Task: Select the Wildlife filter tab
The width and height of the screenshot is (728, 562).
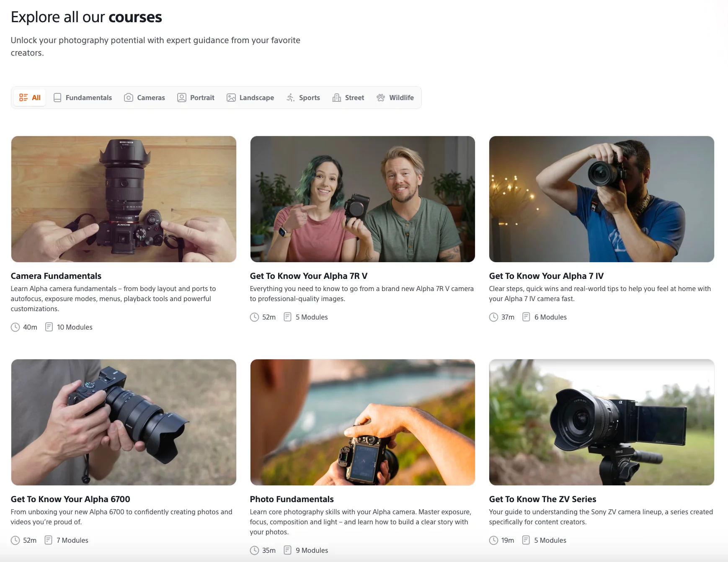Action: (x=401, y=98)
